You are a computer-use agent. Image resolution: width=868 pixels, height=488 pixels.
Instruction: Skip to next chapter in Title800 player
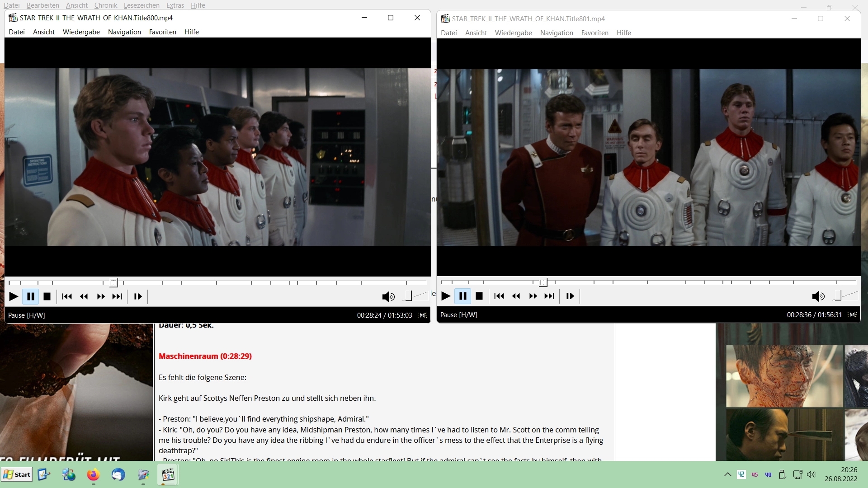(x=117, y=297)
